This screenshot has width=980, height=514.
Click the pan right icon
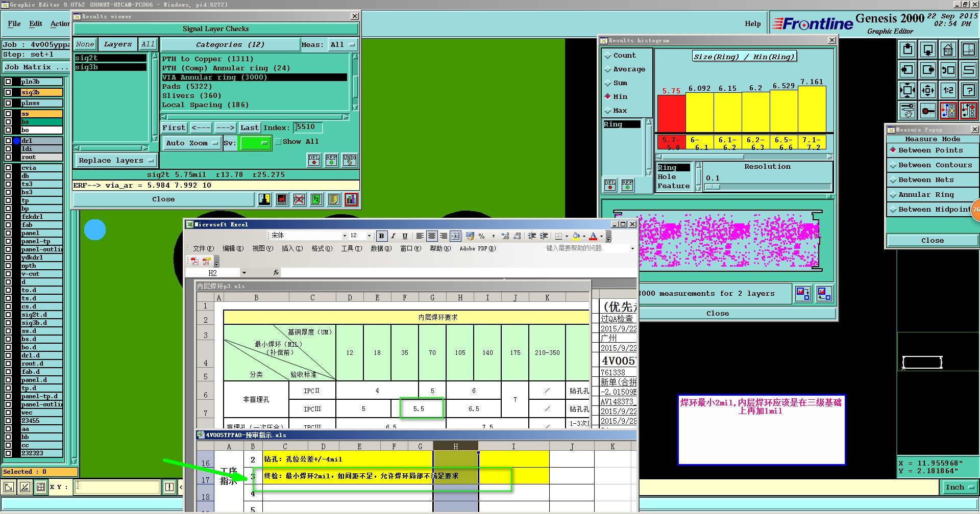click(x=928, y=70)
